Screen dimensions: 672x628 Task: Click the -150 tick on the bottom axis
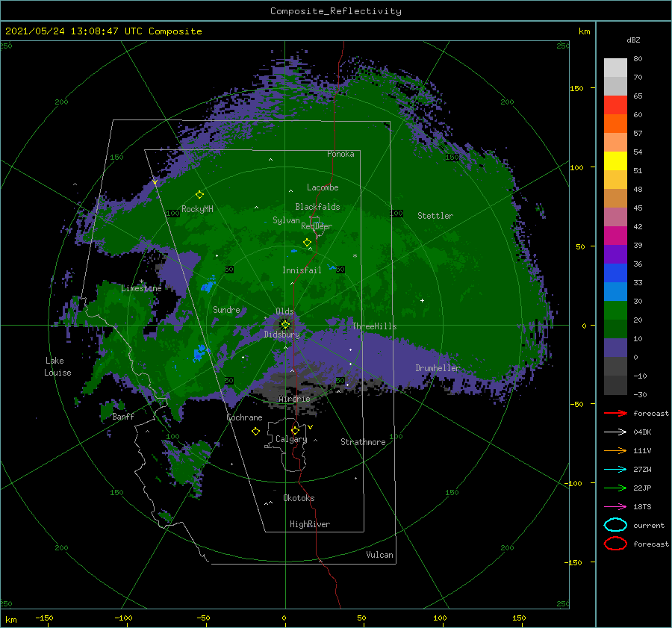(x=44, y=618)
